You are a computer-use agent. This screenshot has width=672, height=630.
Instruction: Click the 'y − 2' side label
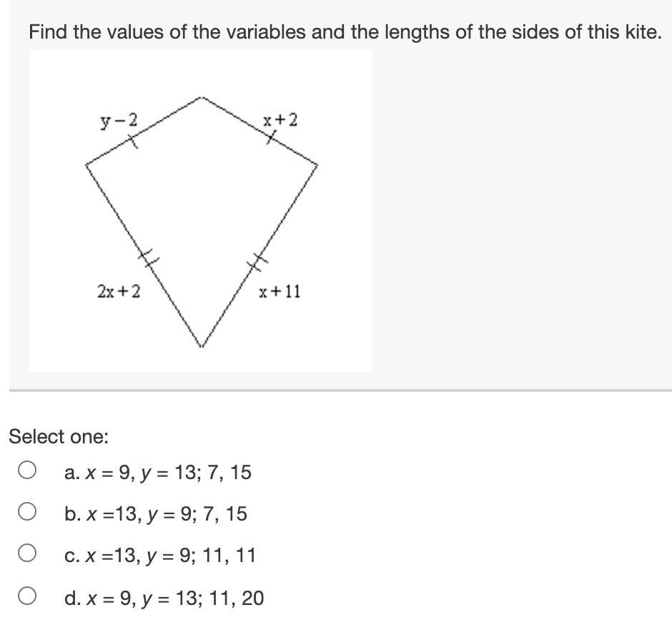pos(119,121)
